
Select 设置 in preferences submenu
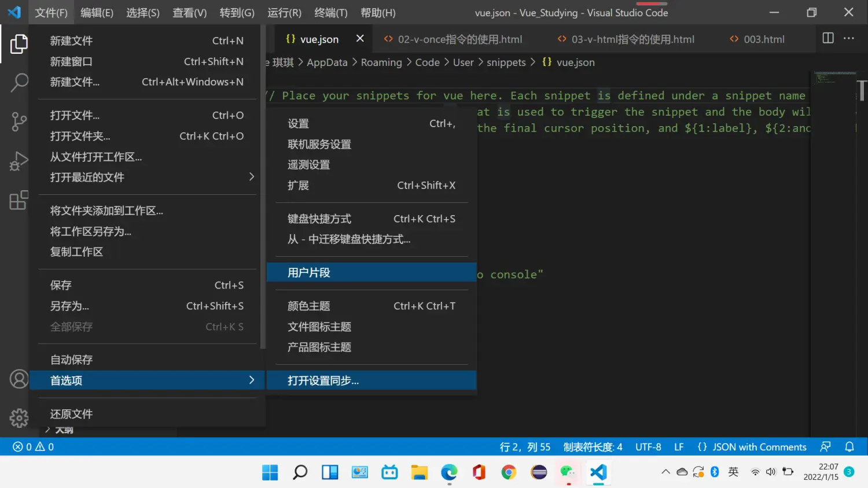coord(372,123)
